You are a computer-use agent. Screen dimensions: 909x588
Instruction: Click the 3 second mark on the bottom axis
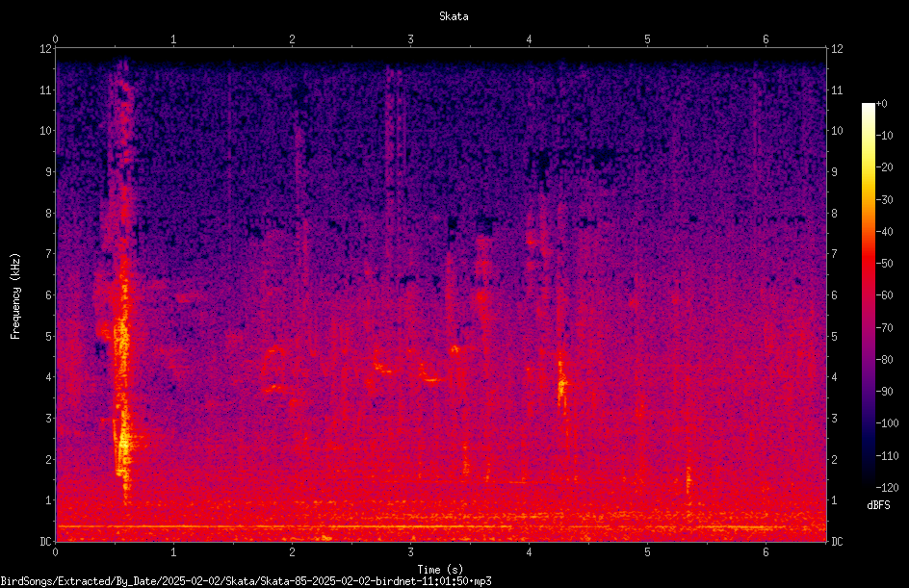pyautogui.click(x=410, y=552)
